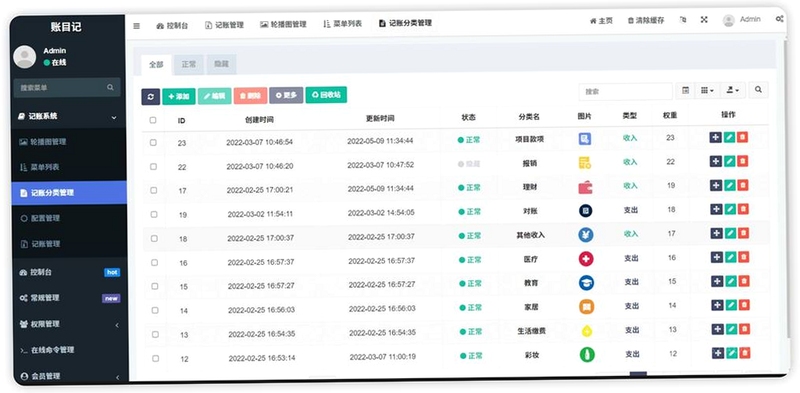
Task: Select the 正常 filter tab
Action: pos(188,65)
